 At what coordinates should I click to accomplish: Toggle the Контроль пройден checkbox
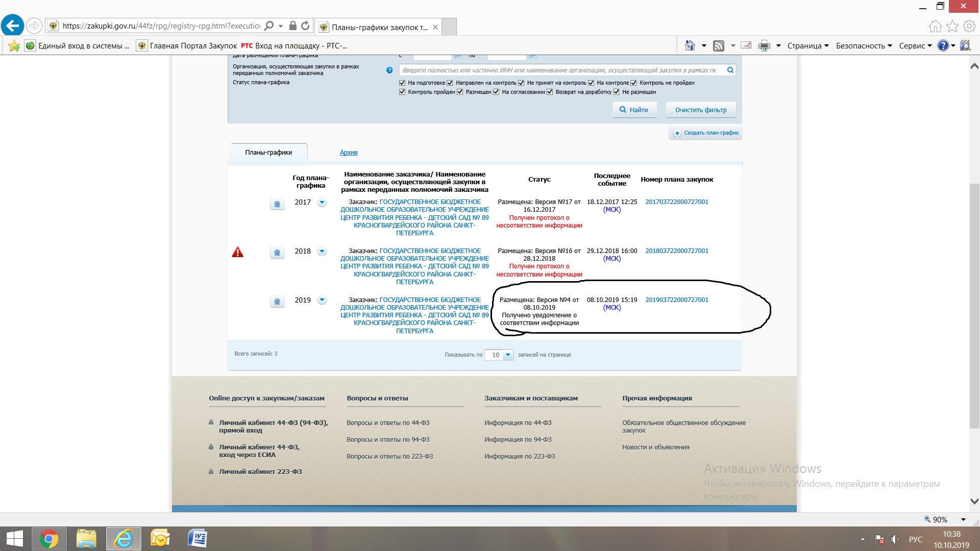(402, 92)
